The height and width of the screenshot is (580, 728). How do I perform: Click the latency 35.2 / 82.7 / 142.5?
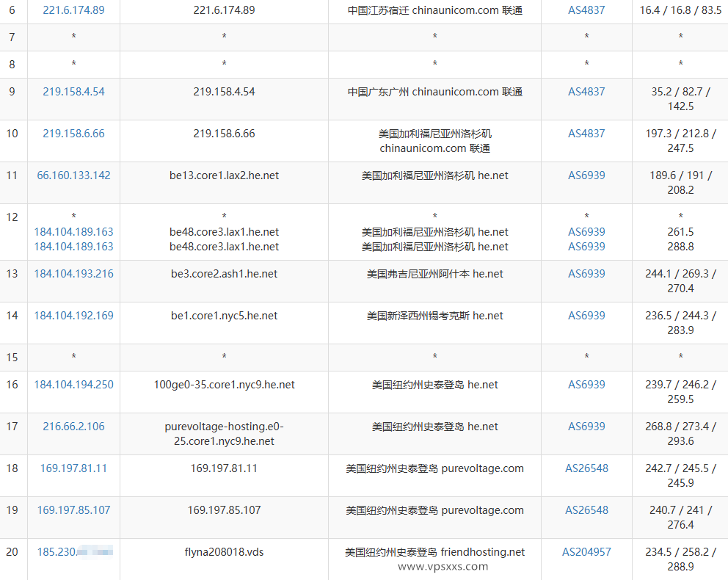[x=680, y=99]
